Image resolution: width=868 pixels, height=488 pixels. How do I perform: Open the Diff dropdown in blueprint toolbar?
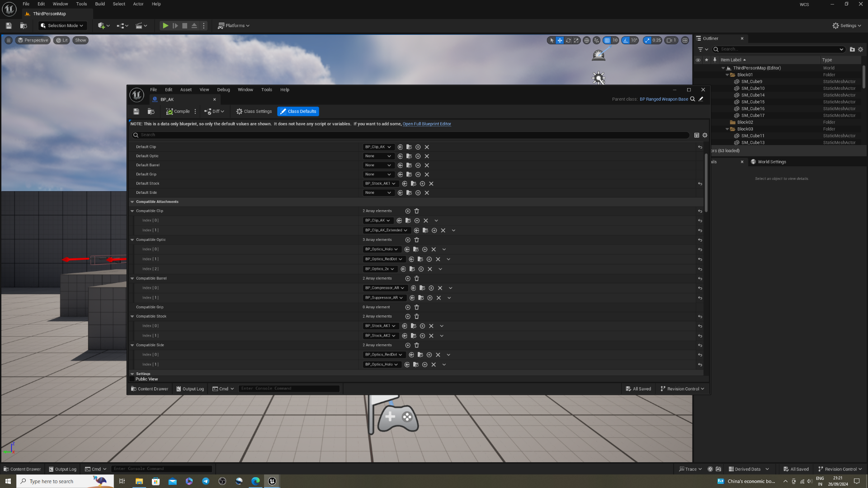(214, 112)
